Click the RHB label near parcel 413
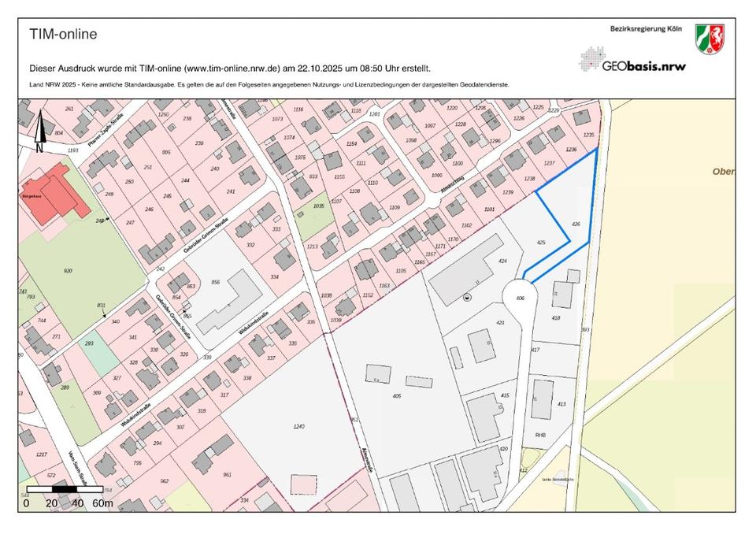Viewport: 756px width, 534px height. coord(540,435)
